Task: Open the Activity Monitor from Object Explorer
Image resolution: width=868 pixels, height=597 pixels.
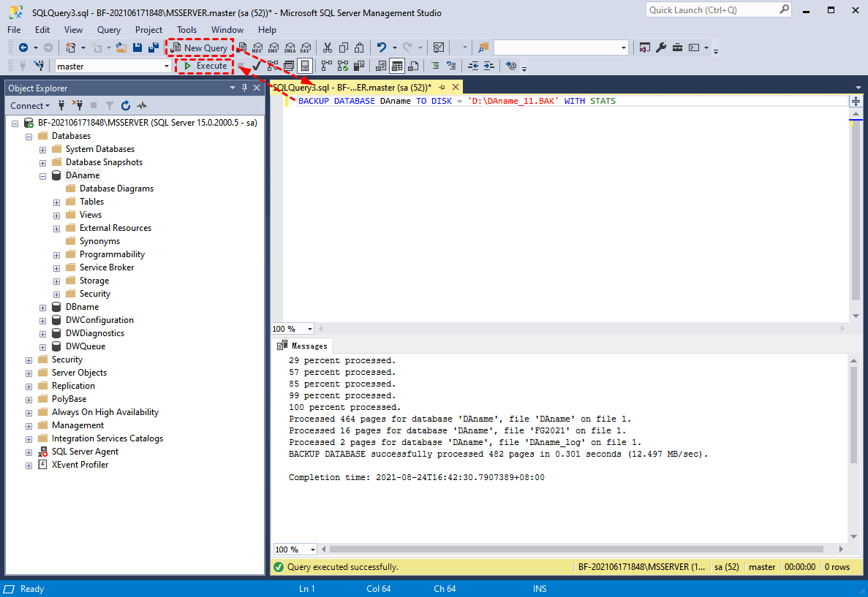Action: (x=142, y=105)
